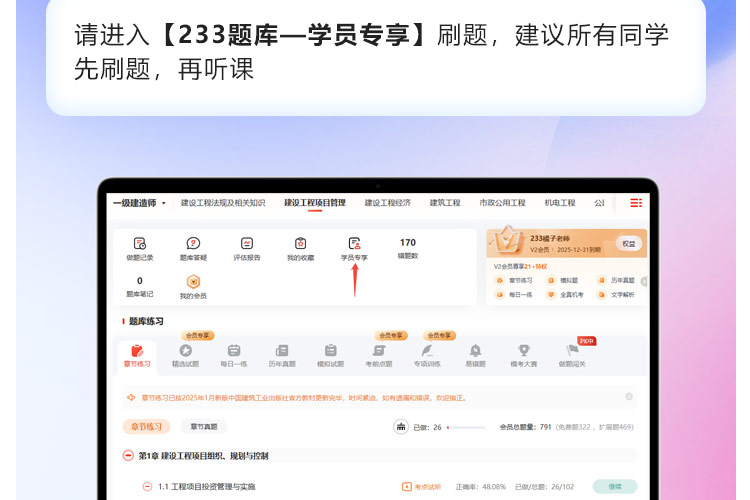Switch to 机电工程 subject tab
750x500 pixels.
(x=560, y=203)
